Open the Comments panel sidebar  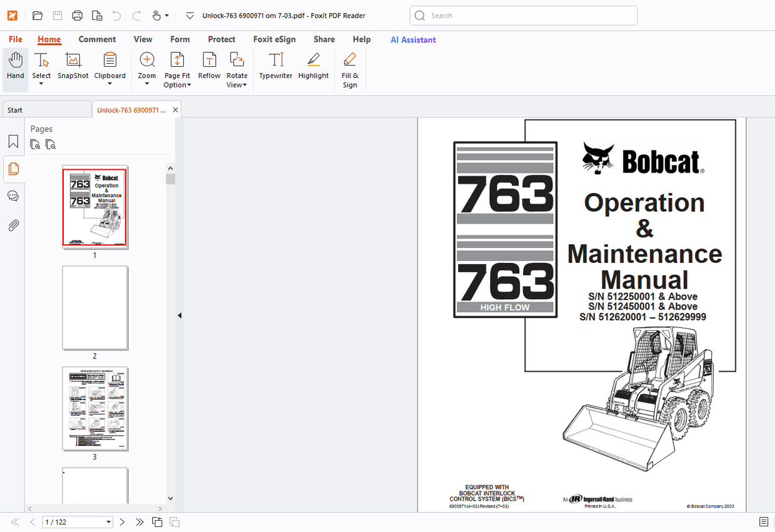(12, 195)
